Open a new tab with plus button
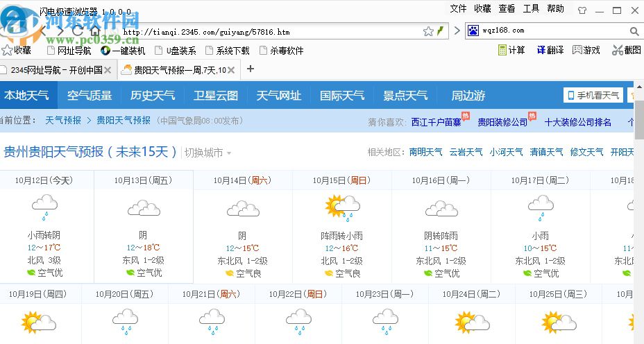This screenshot has width=644, height=344. tap(250, 69)
